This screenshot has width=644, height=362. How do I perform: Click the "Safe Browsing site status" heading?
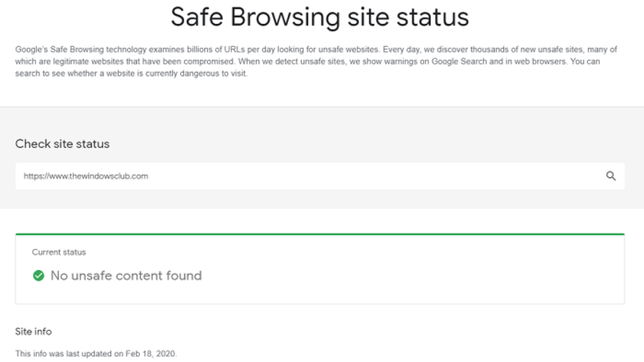click(320, 18)
